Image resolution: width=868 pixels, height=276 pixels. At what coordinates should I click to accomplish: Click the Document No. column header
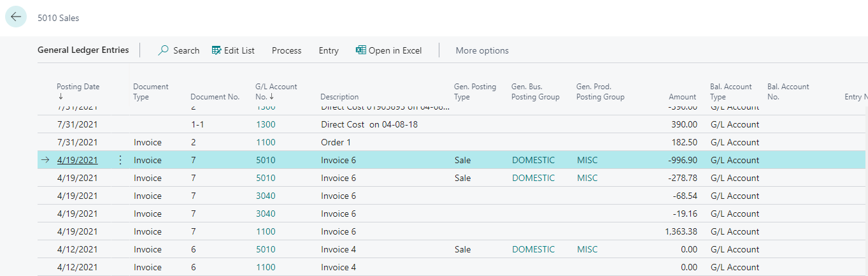click(x=215, y=97)
